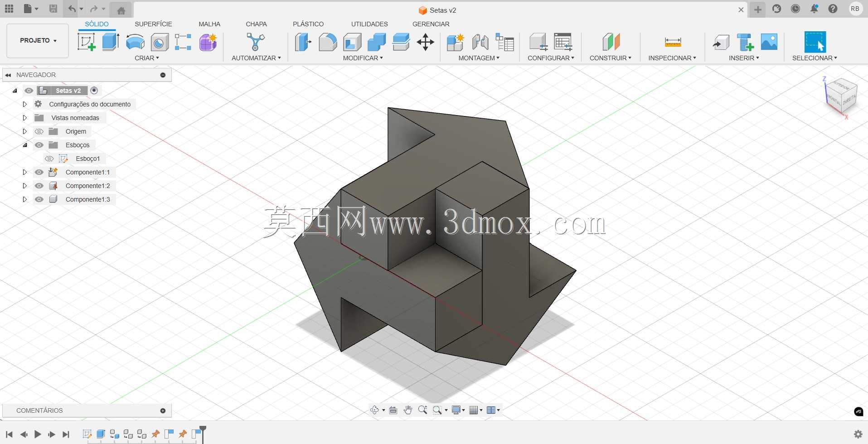Select the Create Sketch tool
The width and height of the screenshot is (868, 444).
point(86,42)
